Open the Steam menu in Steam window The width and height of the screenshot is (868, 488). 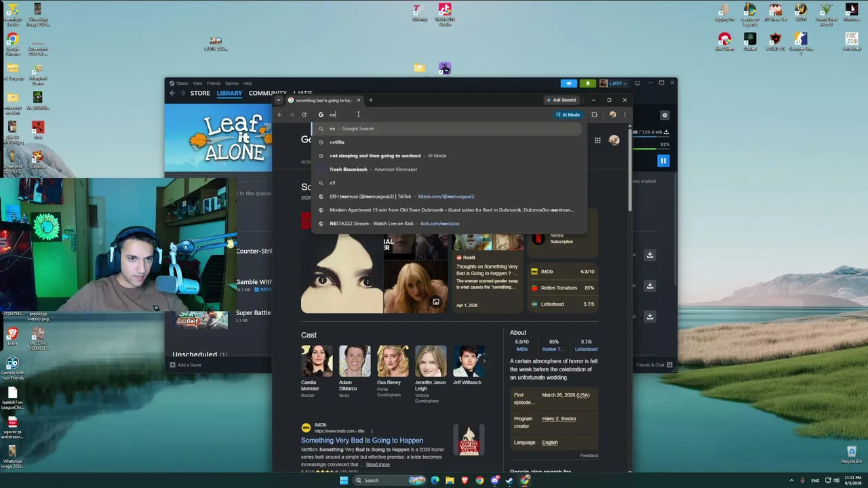182,83
